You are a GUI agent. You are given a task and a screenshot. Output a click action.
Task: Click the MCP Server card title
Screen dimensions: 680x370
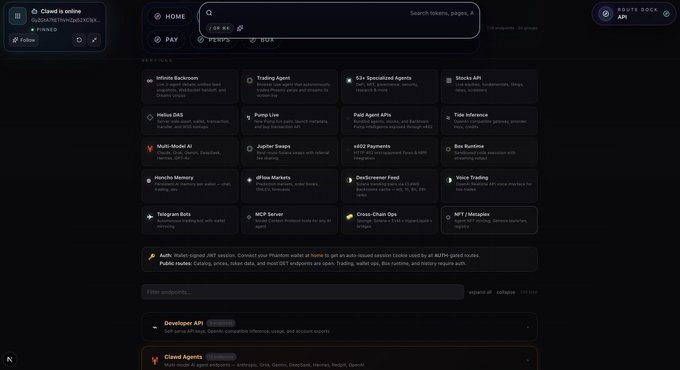tap(269, 214)
